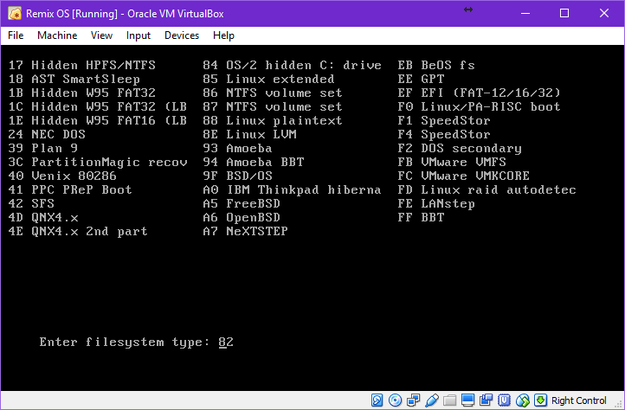The width and height of the screenshot is (625, 410).
Task: Click the 'FD Linux raid autodetec' entry
Action: click(487, 190)
